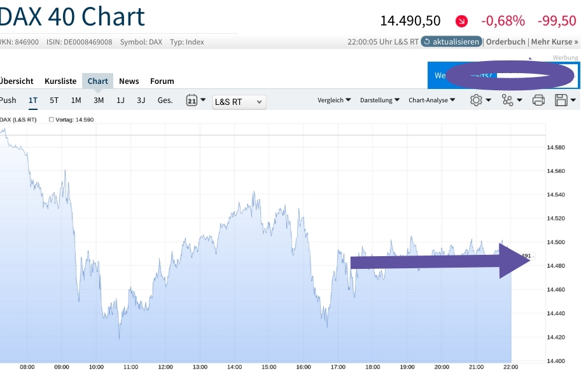The height and width of the screenshot is (389, 588).
Task: Switch to the Kursliste tab
Action: click(60, 81)
